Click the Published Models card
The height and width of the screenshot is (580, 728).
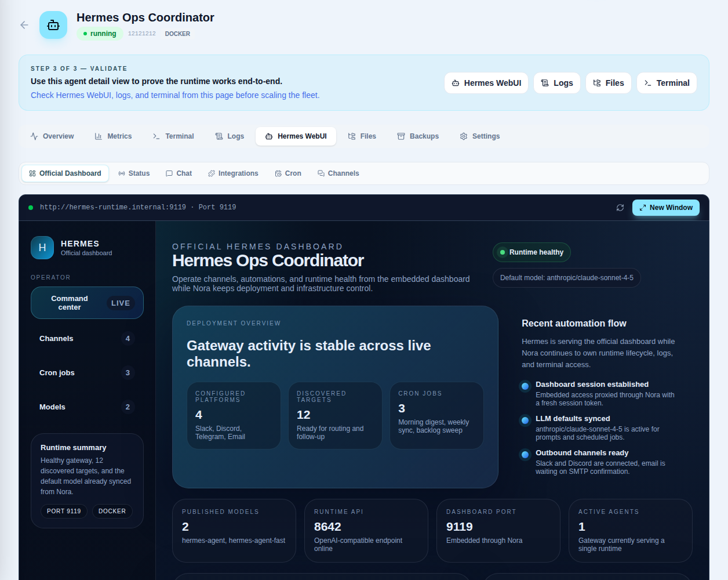coord(234,531)
